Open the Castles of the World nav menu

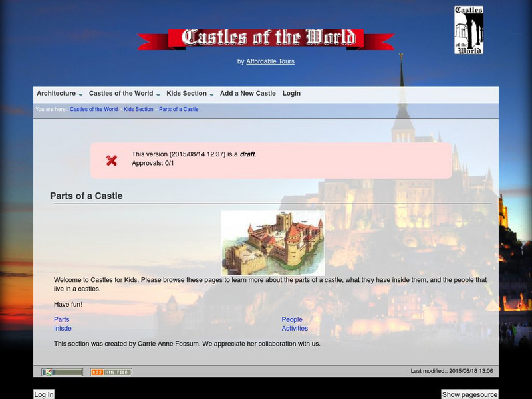[121, 93]
